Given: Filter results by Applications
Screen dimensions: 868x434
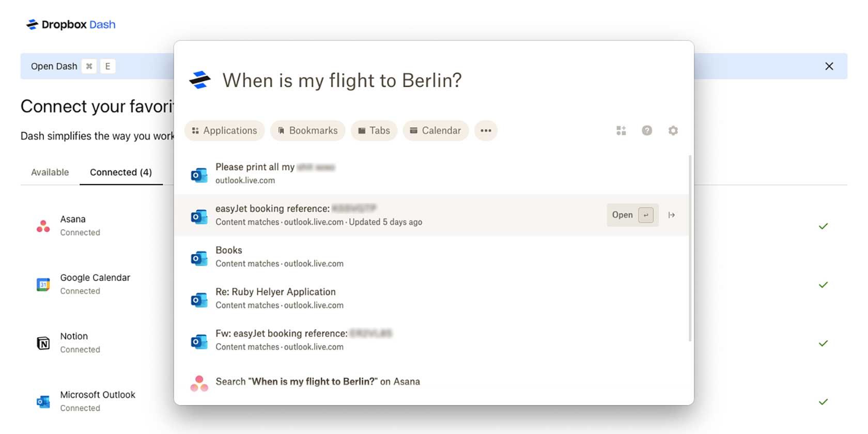Looking at the screenshot, I should coord(224,131).
